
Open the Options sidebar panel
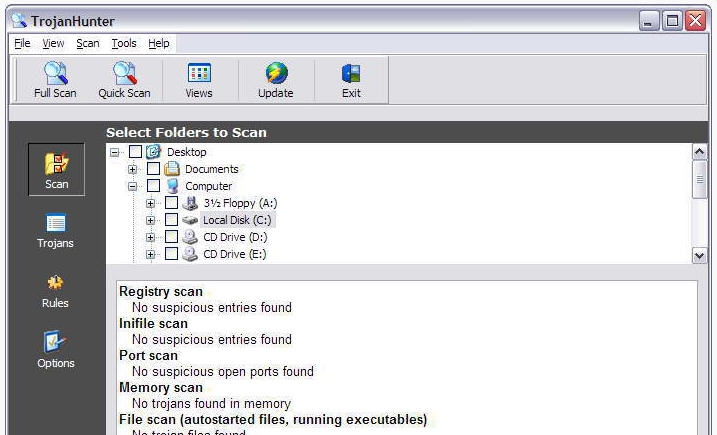(55, 350)
